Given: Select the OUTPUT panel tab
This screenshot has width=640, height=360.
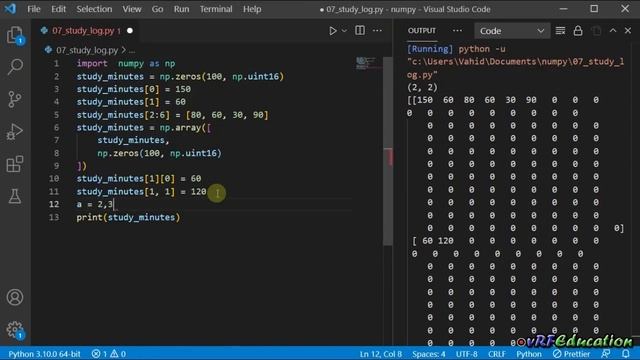Looking at the screenshot, I should pyautogui.click(x=422, y=31).
